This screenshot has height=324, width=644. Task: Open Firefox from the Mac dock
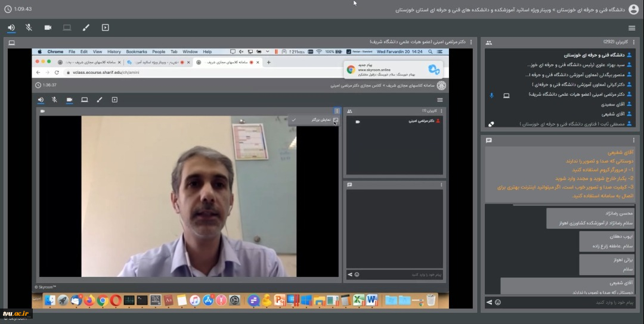(89, 301)
